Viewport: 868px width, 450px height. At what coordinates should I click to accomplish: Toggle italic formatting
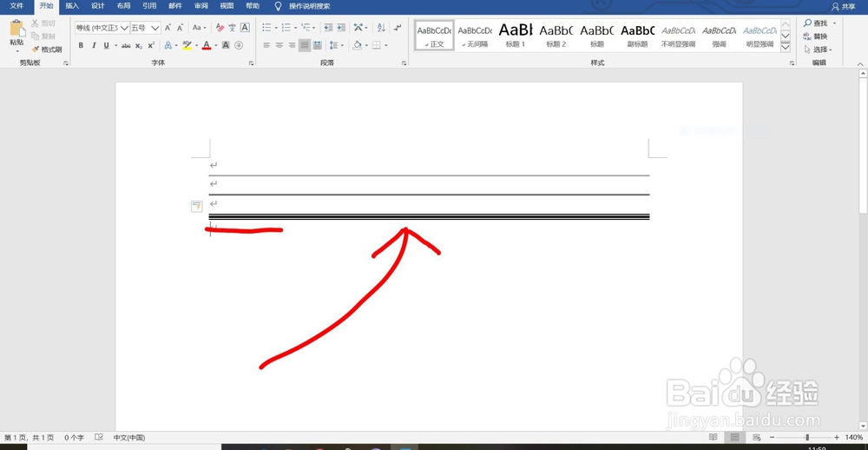pos(94,45)
